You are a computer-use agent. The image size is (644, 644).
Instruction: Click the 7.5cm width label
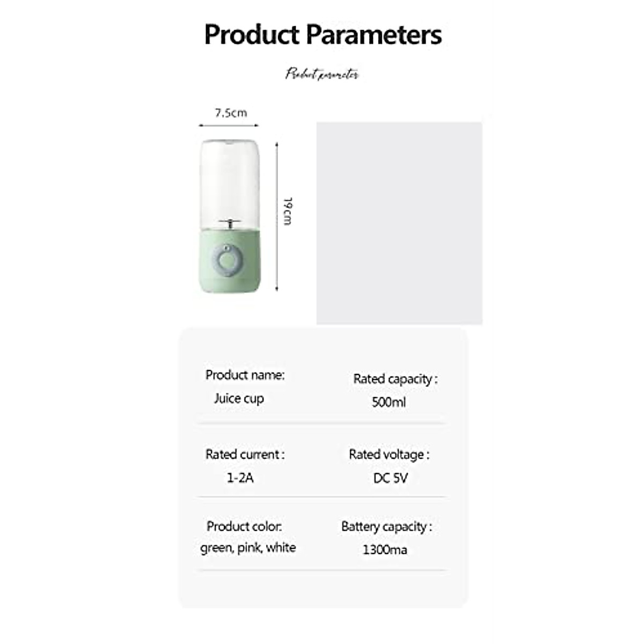point(231,113)
